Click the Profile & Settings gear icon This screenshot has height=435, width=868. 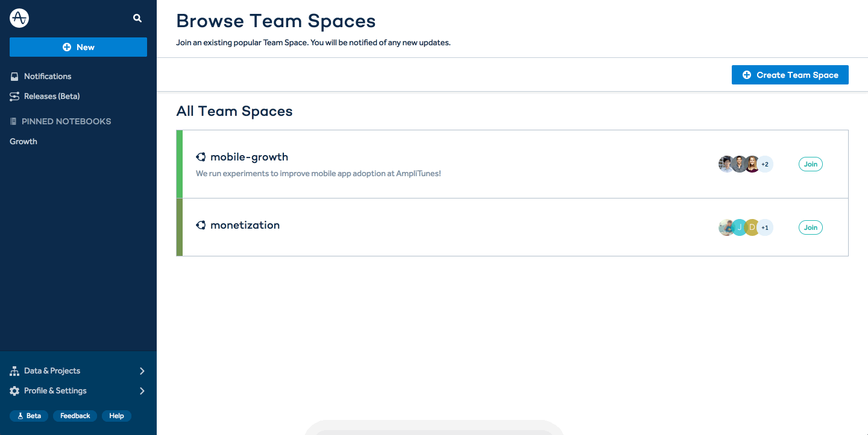[x=14, y=391]
